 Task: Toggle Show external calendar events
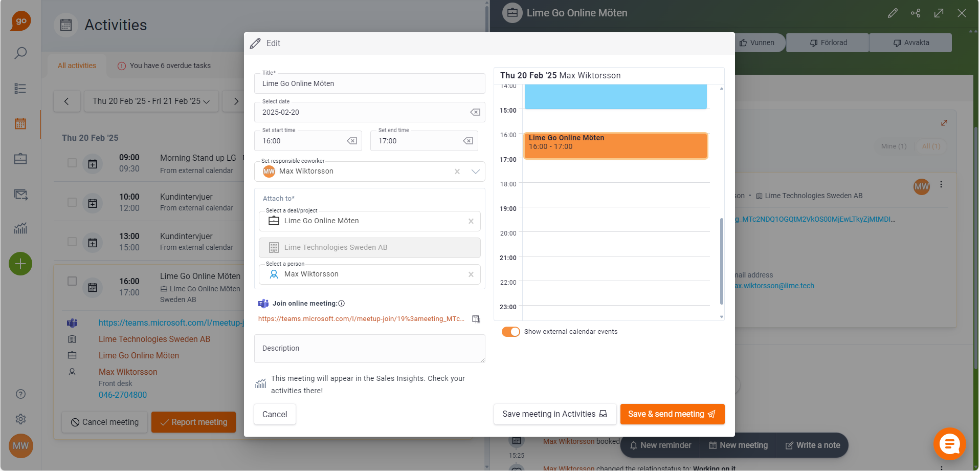510,332
